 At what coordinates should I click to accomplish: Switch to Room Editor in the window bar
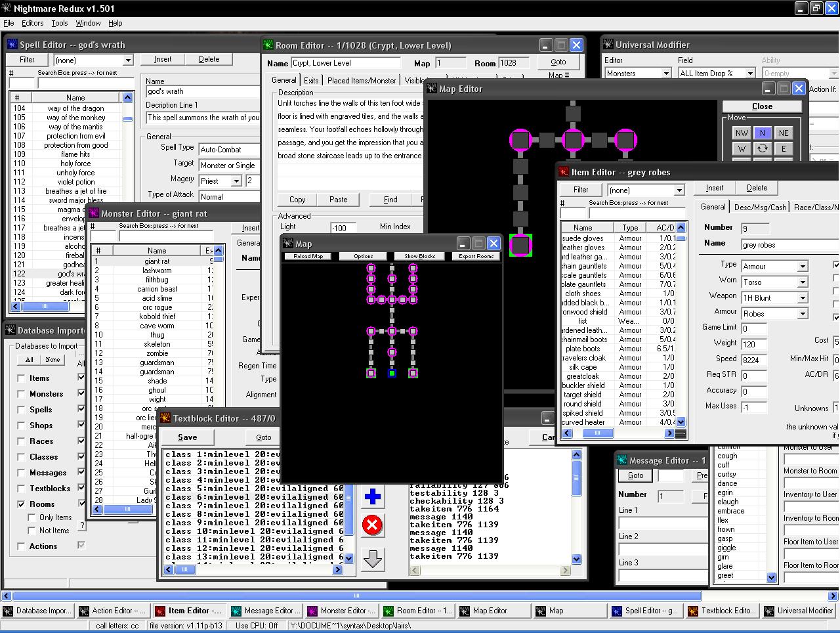tap(418, 611)
